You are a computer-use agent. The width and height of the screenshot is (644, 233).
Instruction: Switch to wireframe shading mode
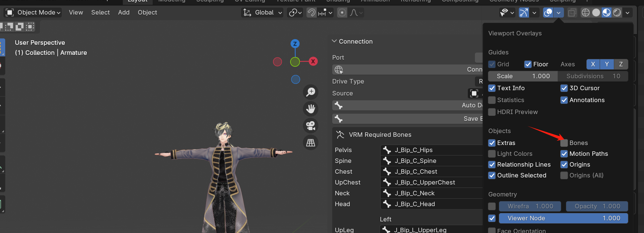tap(586, 13)
